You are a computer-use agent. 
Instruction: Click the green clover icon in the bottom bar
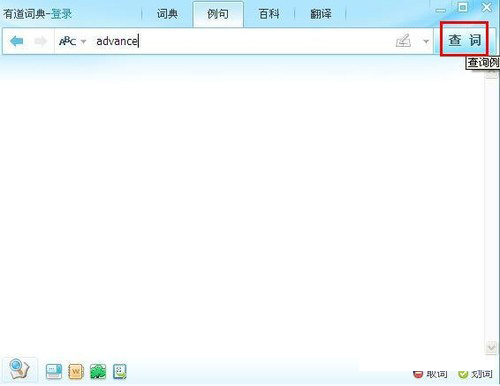[x=98, y=371]
